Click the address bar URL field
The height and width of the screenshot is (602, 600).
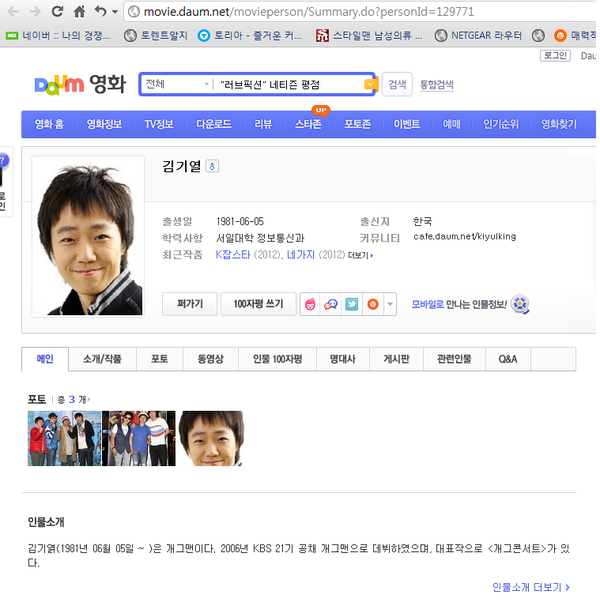(x=361, y=12)
